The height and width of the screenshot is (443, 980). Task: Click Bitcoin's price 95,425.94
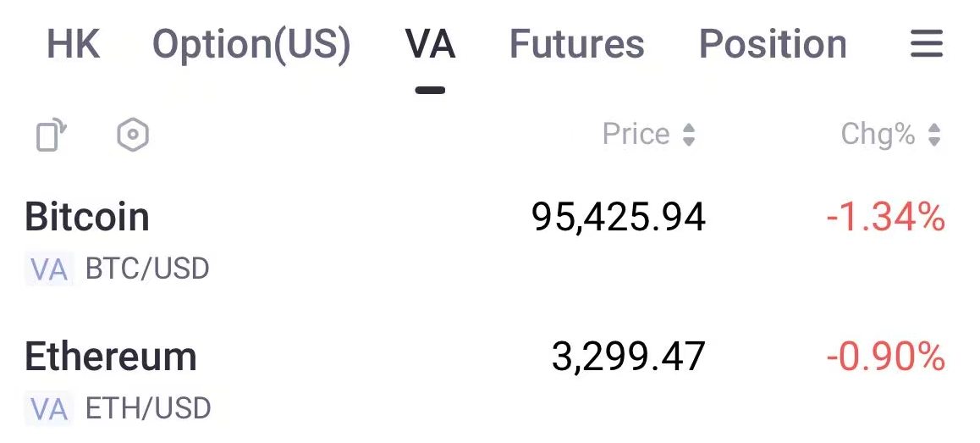click(619, 218)
